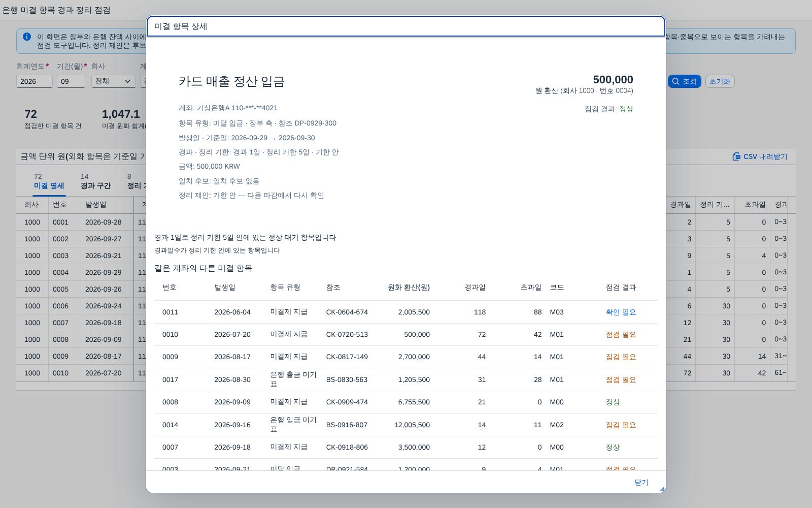This screenshot has width=812, height=508.
Task: Click the 초과일 column header in dialog
Action: (x=531, y=287)
